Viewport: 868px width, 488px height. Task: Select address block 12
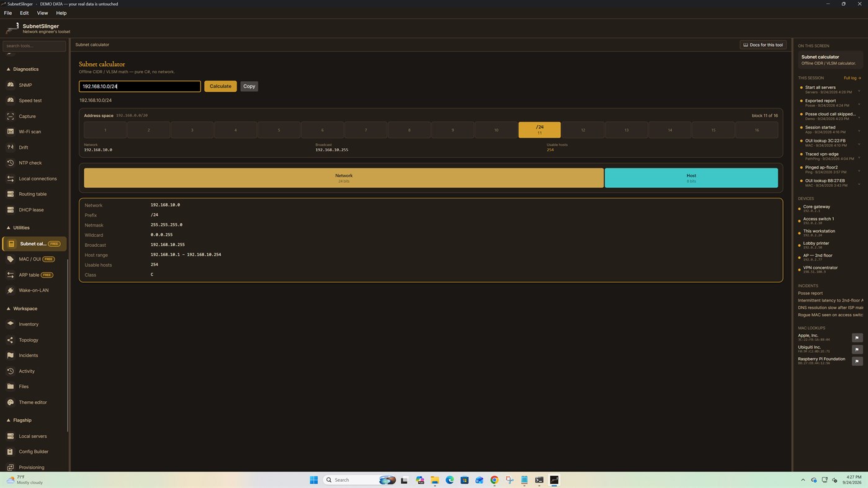click(x=583, y=130)
